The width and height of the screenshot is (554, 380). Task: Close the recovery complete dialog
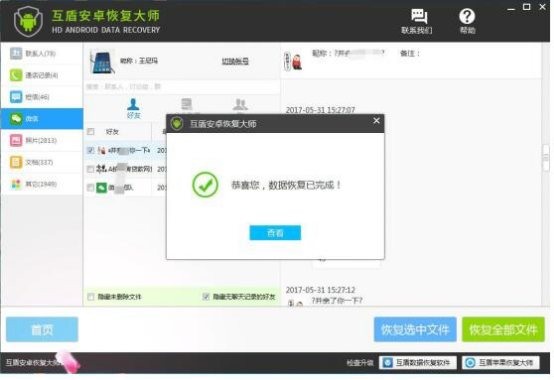377,121
